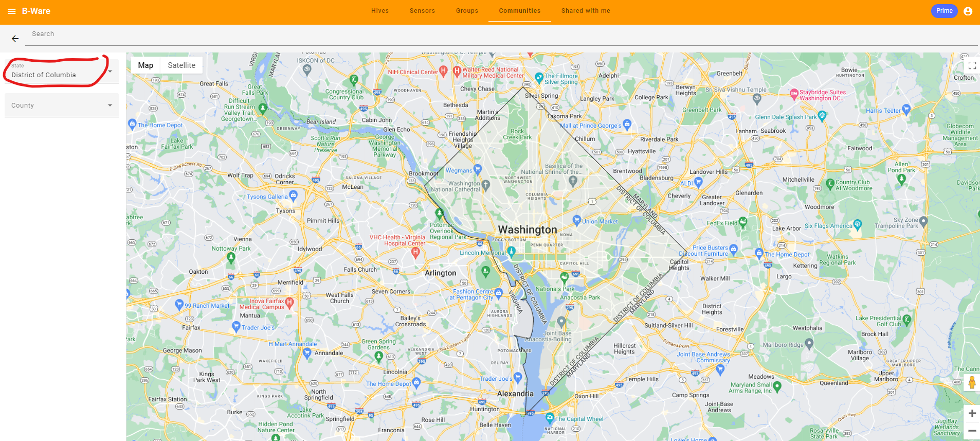Select the Street View pegman
The width and height of the screenshot is (980, 441).
(972, 383)
